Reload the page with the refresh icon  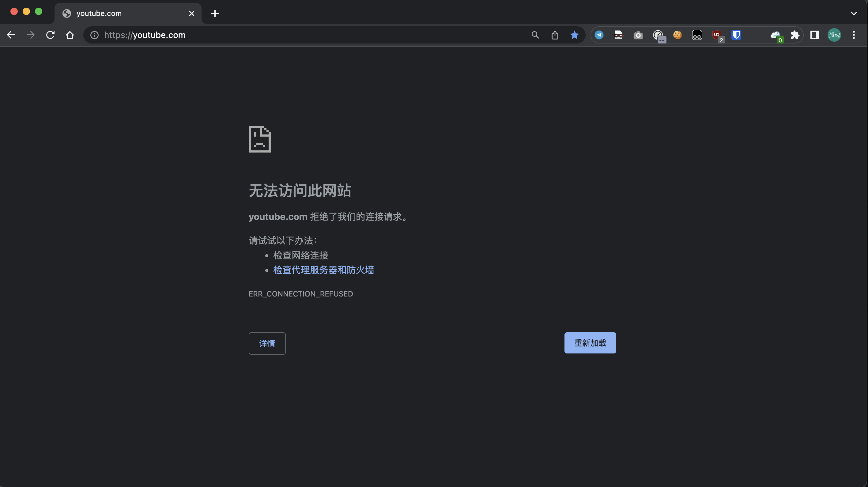point(50,35)
